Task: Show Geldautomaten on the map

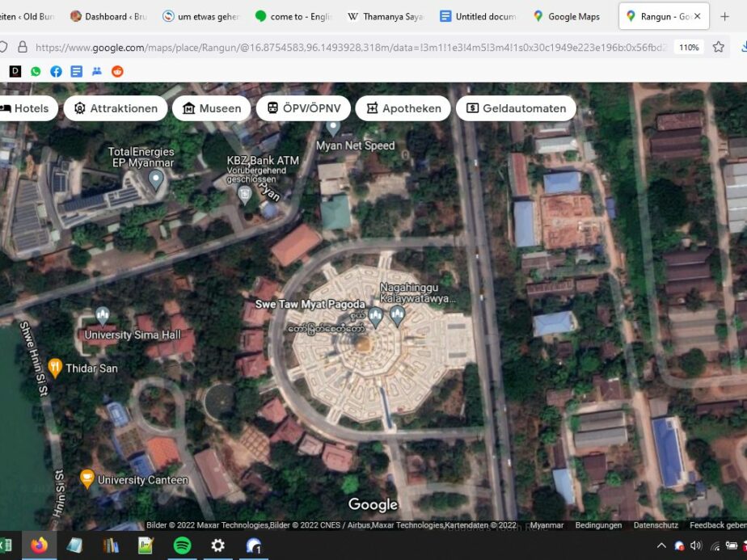Action: pyautogui.click(x=516, y=108)
